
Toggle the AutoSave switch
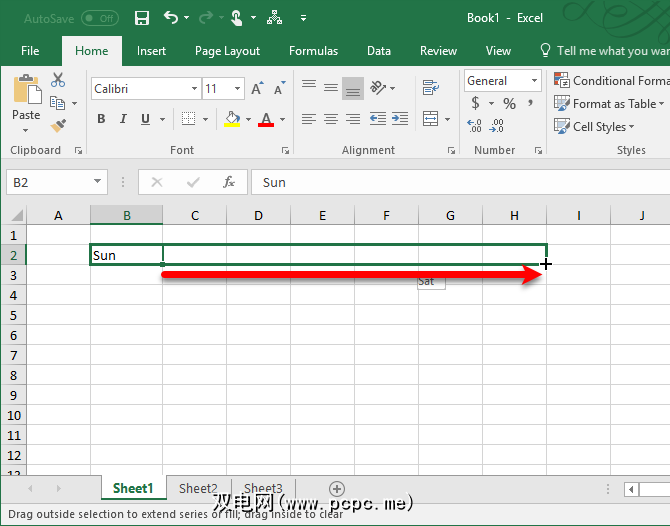[x=99, y=18]
